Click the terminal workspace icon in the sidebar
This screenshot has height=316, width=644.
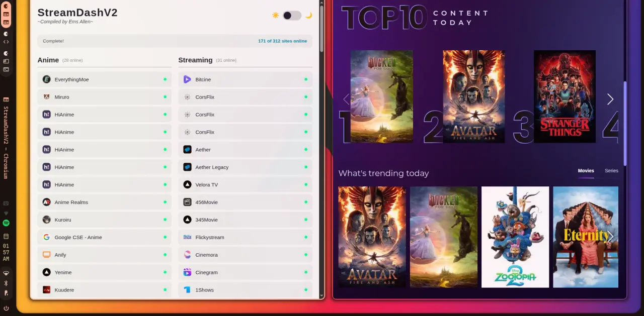coord(6,69)
